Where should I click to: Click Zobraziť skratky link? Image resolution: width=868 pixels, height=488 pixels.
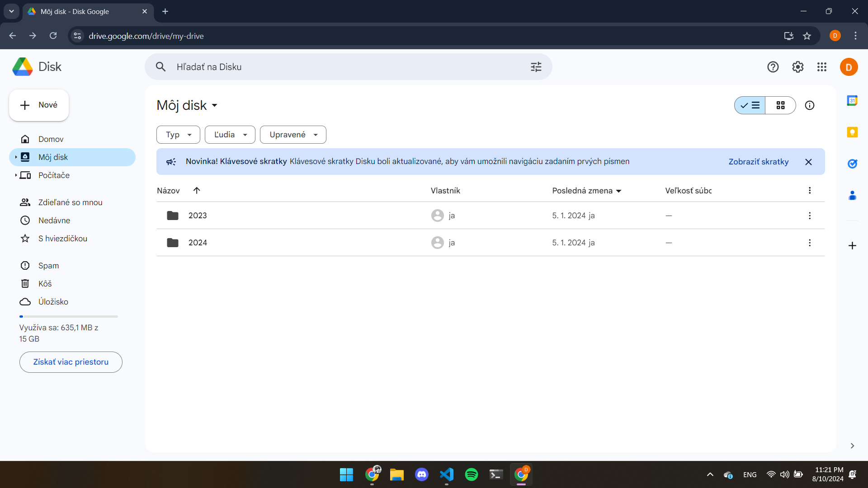(758, 162)
